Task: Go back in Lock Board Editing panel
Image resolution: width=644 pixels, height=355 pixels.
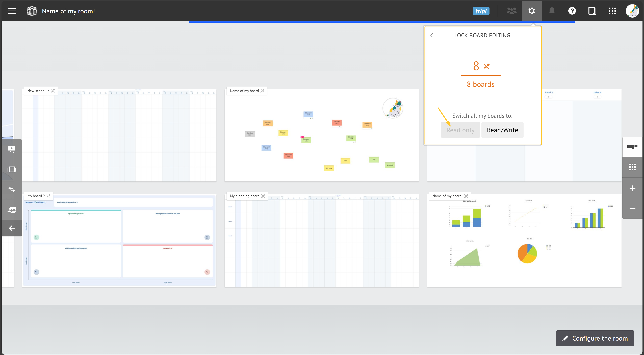Action: click(431, 36)
